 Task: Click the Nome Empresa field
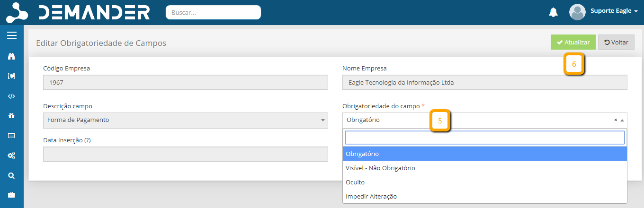pyautogui.click(x=485, y=82)
